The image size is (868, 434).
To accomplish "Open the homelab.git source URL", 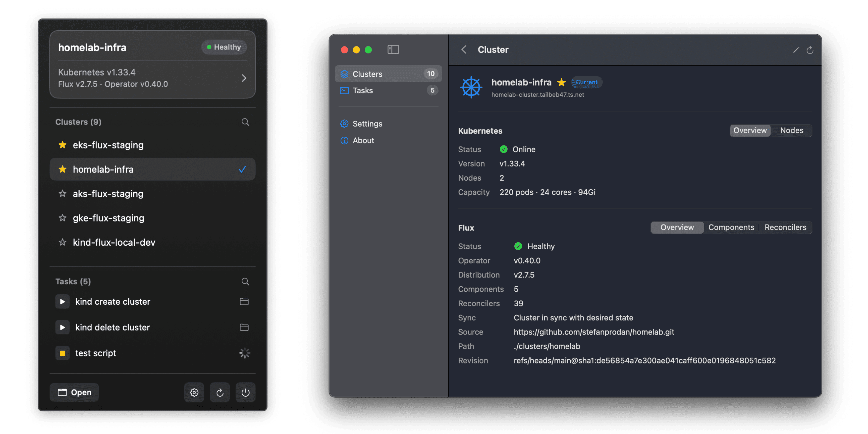I will (594, 332).
